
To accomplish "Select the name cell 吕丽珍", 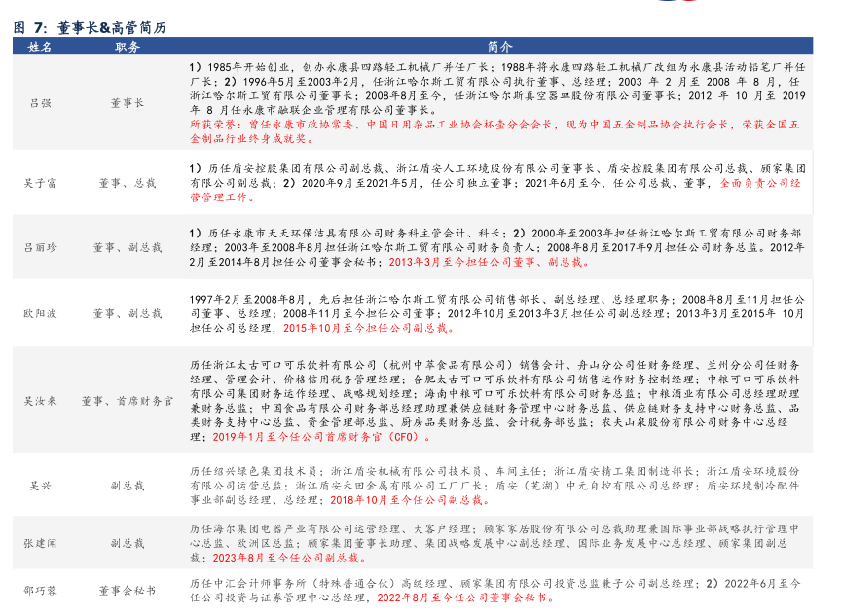I will click(40, 247).
